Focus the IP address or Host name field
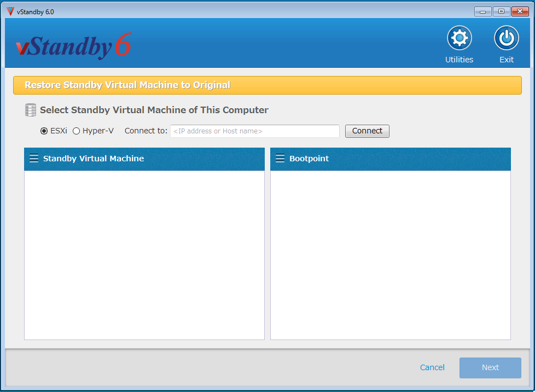The image size is (535, 392). (x=254, y=131)
